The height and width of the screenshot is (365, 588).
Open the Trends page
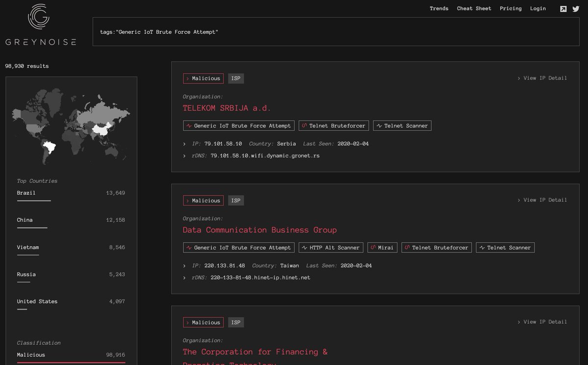coord(439,8)
